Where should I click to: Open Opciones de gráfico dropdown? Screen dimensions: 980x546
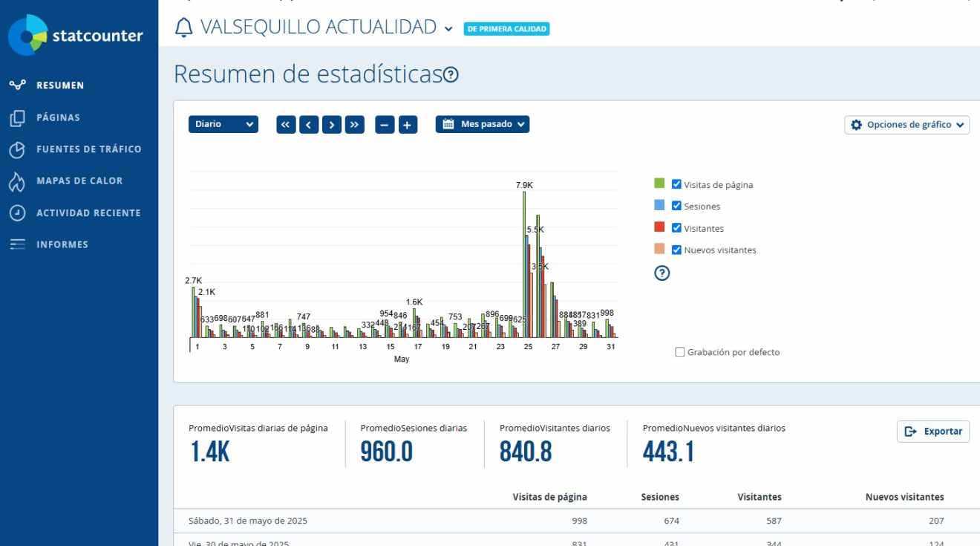(x=907, y=125)
